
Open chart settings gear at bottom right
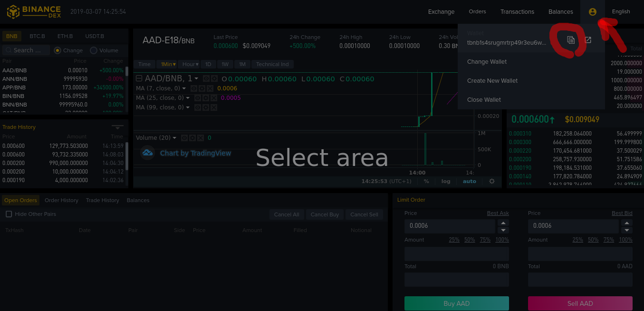[x=491, y=181]
